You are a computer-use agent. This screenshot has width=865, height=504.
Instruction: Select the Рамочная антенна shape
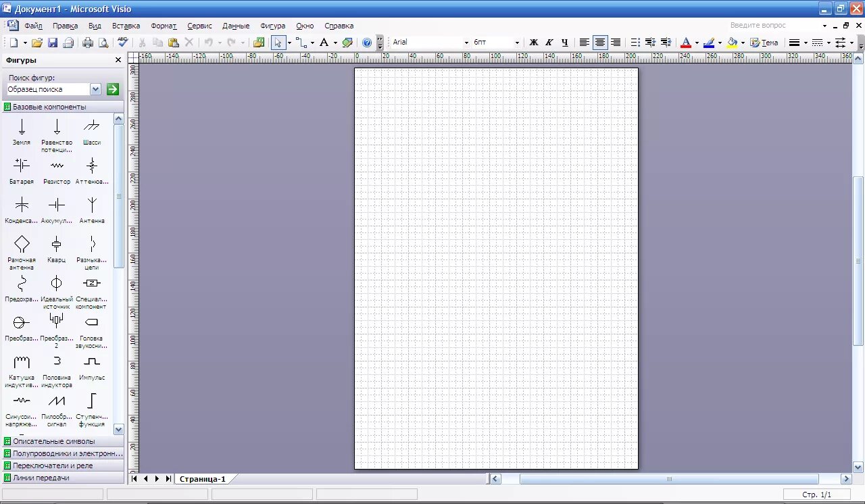[x=22, y=253]
